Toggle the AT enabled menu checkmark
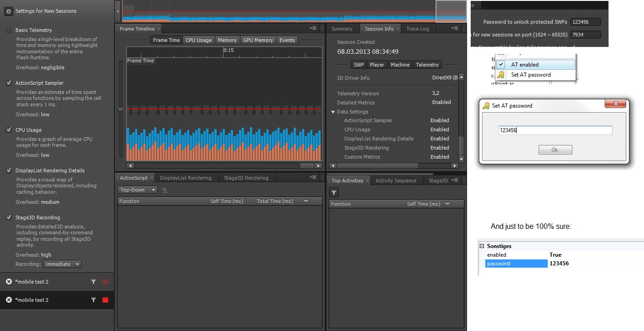Viewport: 644px width, 331px height. pos(501,65)
